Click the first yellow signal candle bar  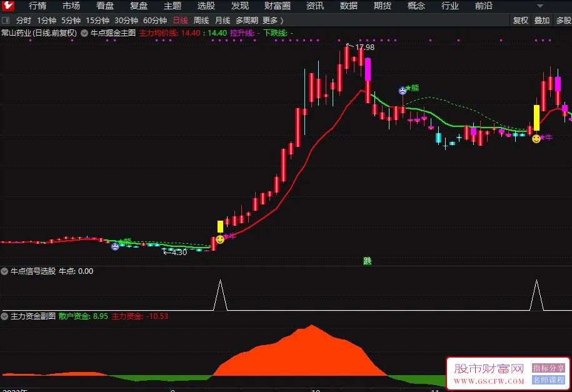[220, 227]
